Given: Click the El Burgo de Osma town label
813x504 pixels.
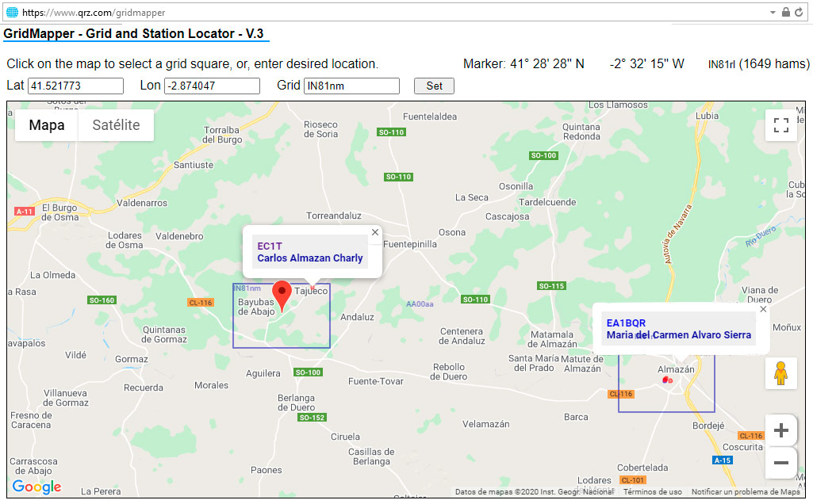Looking at the screenshot, I should tap(59, 212).
